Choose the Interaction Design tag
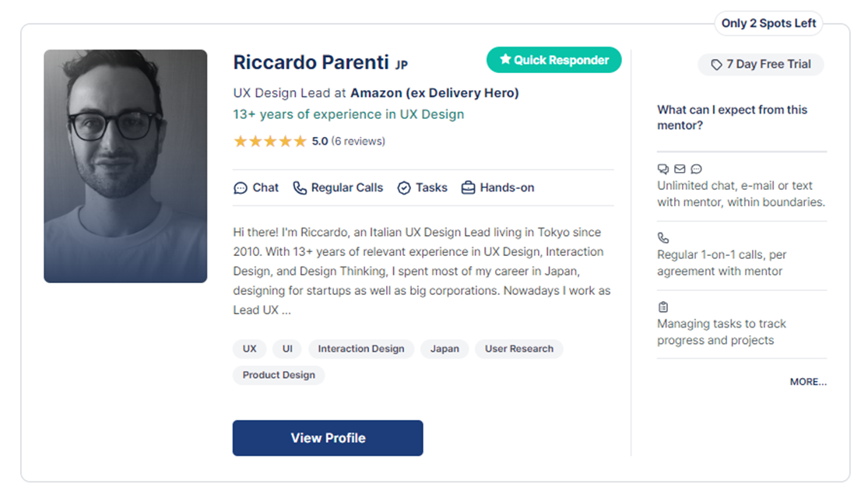 pos(361,349)
